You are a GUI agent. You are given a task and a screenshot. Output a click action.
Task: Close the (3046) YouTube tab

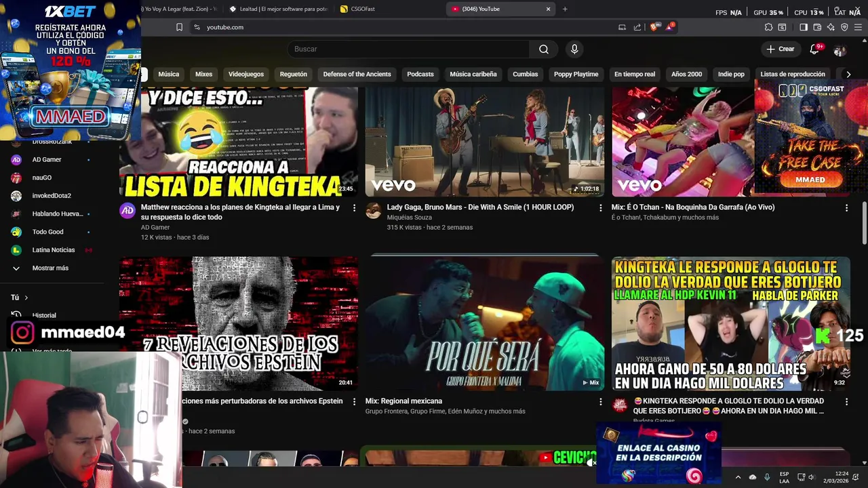pos(548,9)
